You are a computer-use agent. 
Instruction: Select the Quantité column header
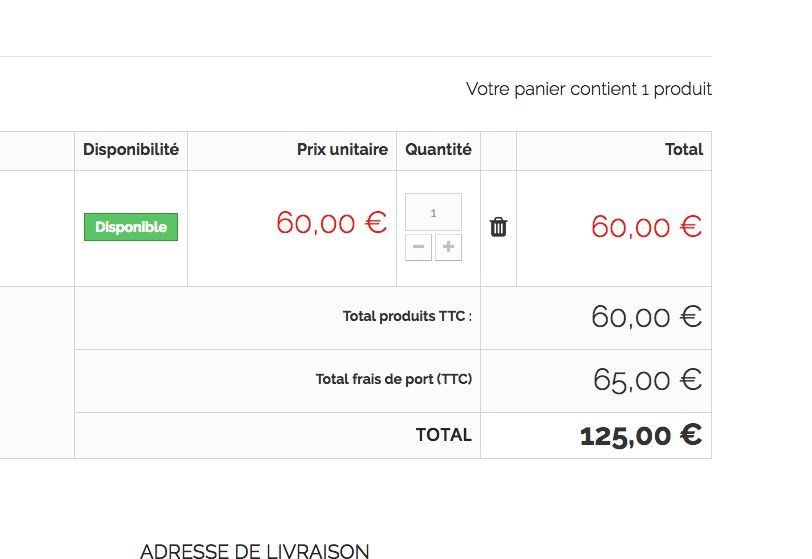(438, 150)
